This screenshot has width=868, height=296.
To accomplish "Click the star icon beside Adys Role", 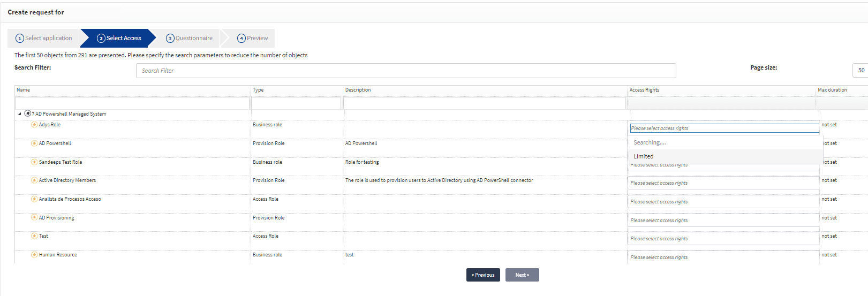I will (x=34, y=125).
